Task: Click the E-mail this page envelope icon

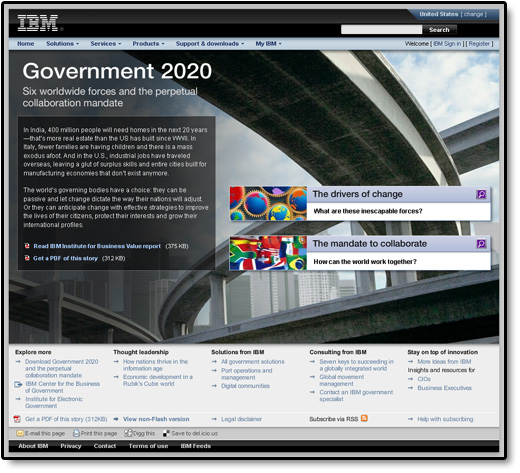Action: coord(20,434)
